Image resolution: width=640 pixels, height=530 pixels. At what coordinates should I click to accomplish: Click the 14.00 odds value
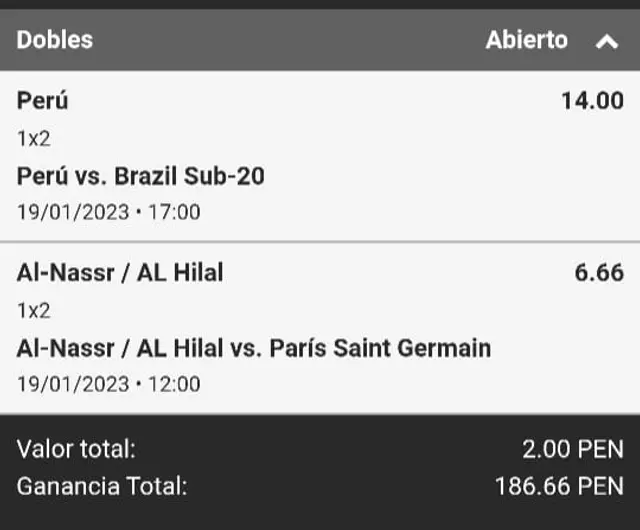(592, 100)
